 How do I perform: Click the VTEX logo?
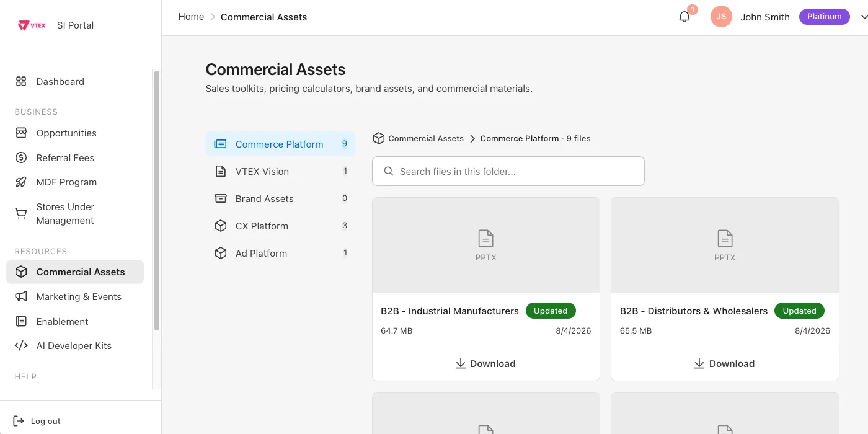click(x=32, y=25)
